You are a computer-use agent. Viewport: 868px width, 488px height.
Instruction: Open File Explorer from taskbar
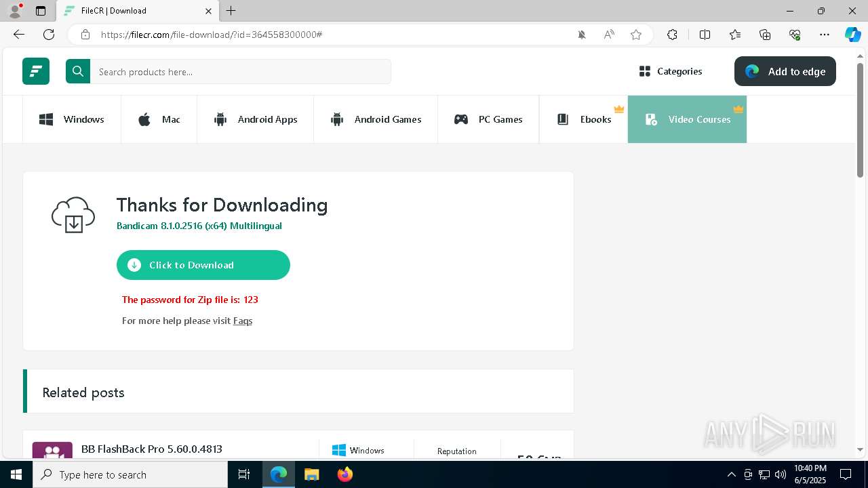coord(311,474)
